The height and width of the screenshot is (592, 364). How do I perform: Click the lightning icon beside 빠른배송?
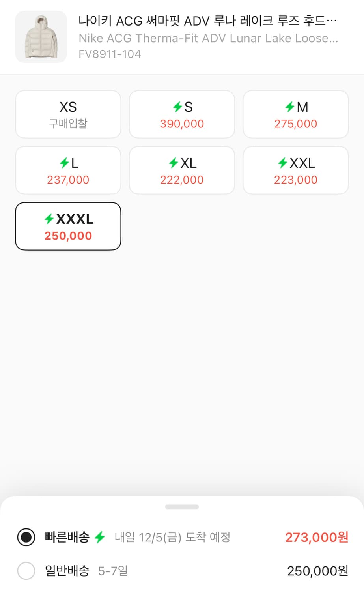(x=100, y=537)
